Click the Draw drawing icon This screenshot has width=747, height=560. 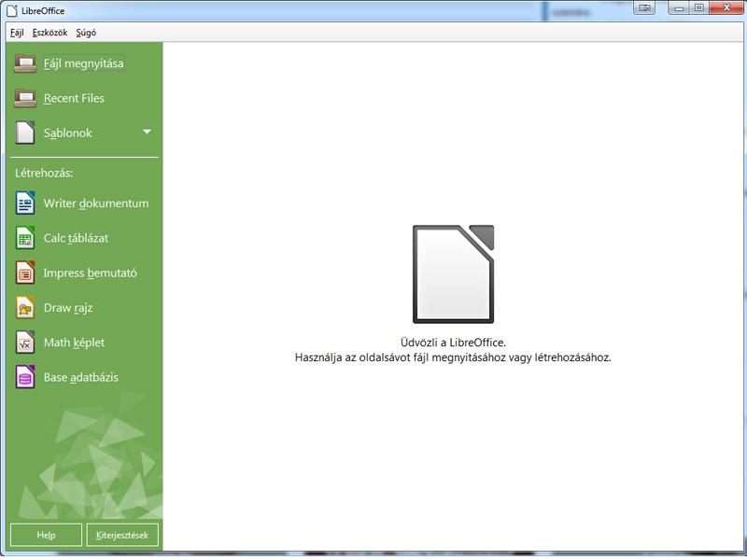(25, 307)
